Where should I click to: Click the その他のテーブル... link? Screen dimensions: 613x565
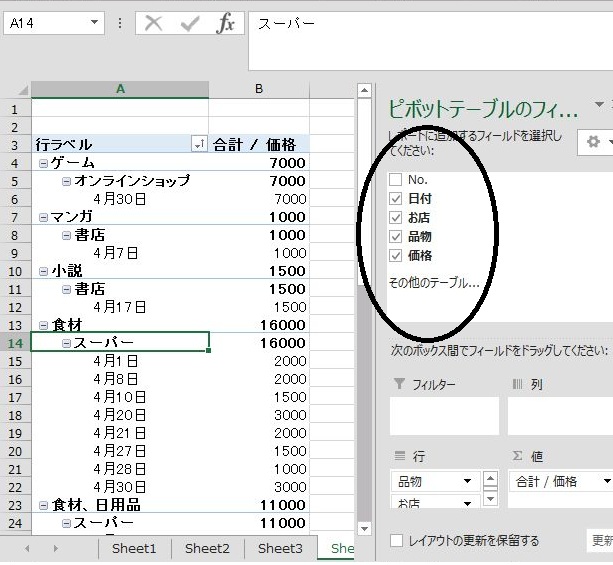tap(433, 283)
